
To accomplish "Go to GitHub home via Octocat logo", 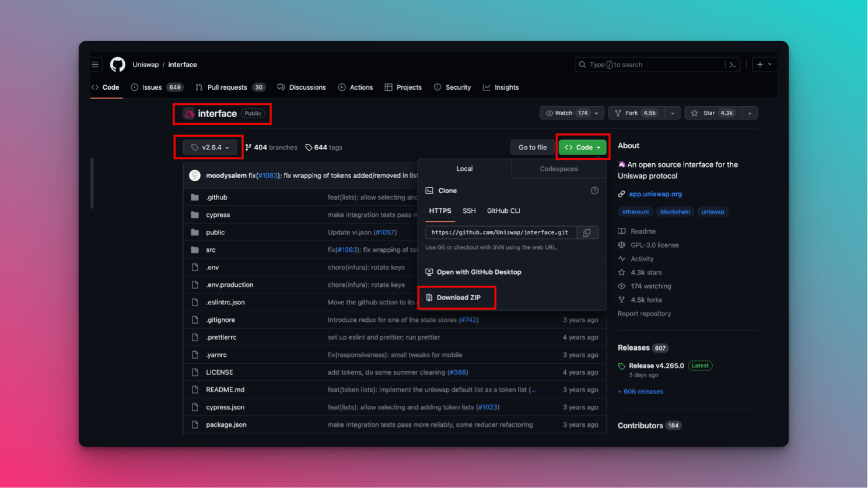I will click(118, 65).
